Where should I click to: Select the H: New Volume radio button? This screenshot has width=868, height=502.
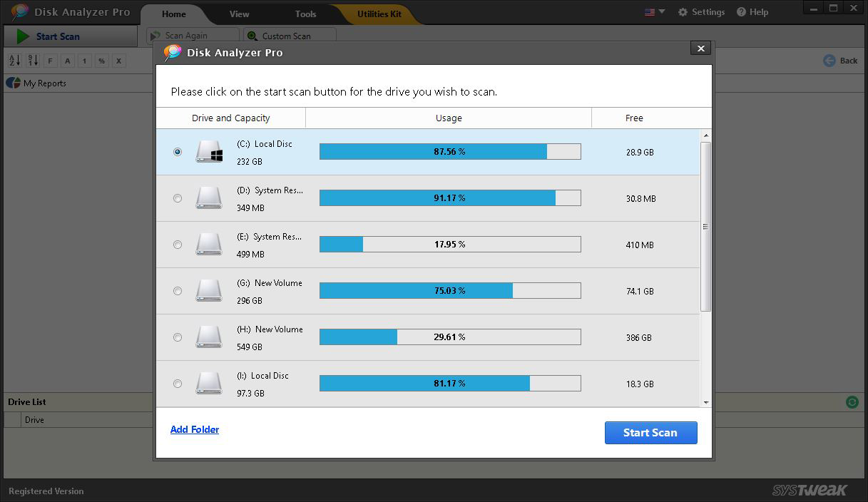178,337
